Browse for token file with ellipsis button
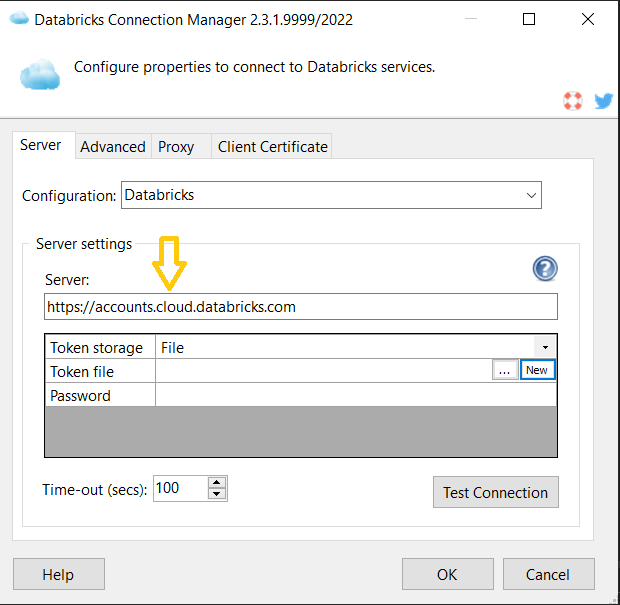The image size is (620, 605). (505, 370)
